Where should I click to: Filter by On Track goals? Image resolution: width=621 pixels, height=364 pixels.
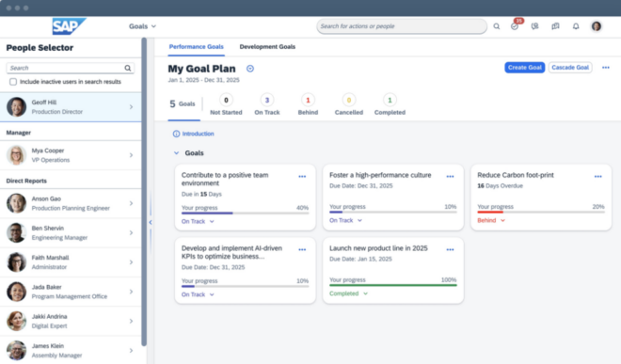coord(267,105)
